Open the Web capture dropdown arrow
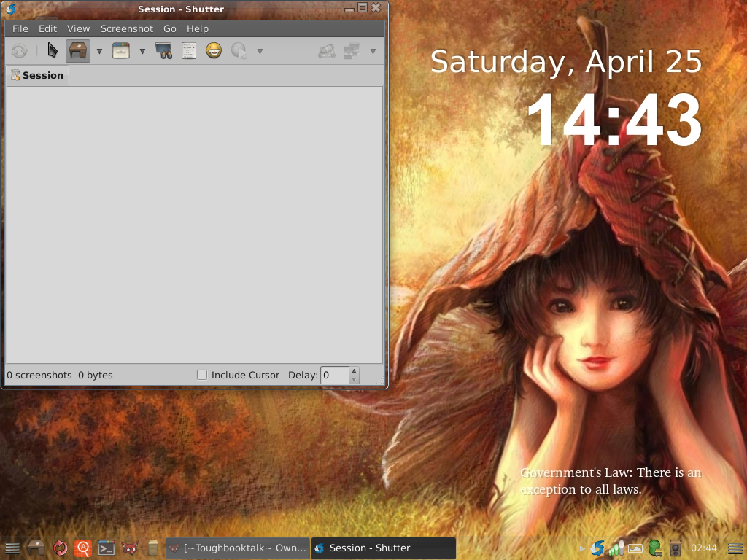Viewport: 747px width, 560px height. click(260, 51)
